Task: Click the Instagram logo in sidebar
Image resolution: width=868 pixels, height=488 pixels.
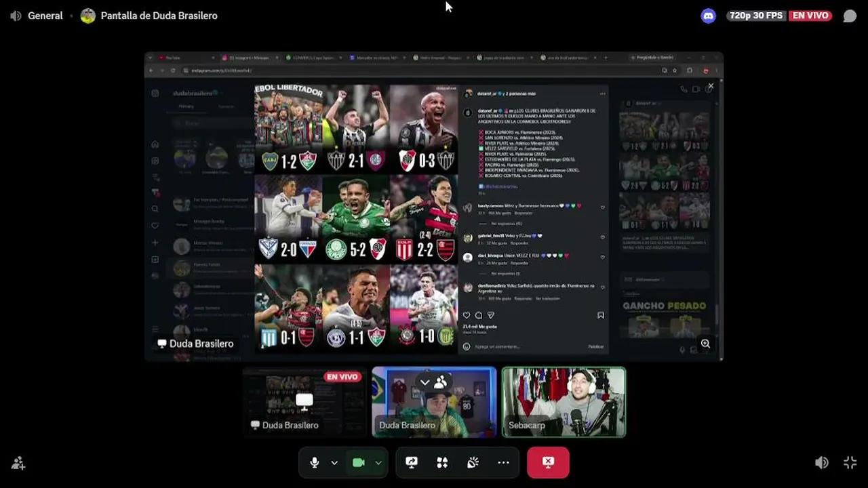Action: [155, 93]
